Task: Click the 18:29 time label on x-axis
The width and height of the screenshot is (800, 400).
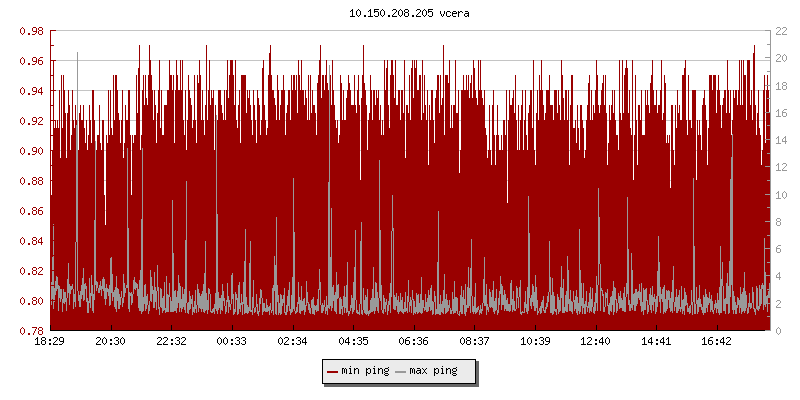Action: [50, 342]
